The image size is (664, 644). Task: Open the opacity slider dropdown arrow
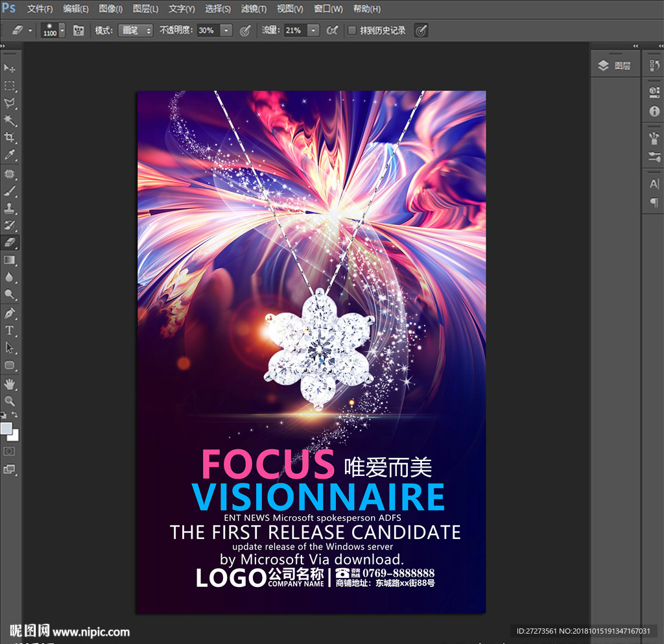point(226,30)
